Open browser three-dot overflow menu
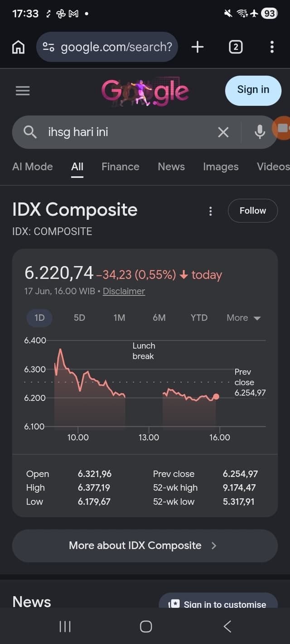Screen dimensions: 290x644 point(272,47)
